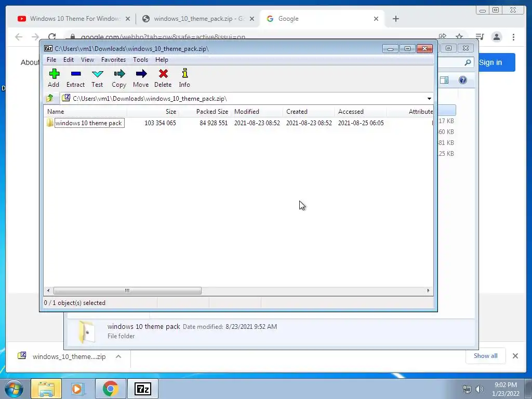The width and height of the screenshot is (532, 399).
Task: Open the Tools menu
Action: (x=140, y=60)
